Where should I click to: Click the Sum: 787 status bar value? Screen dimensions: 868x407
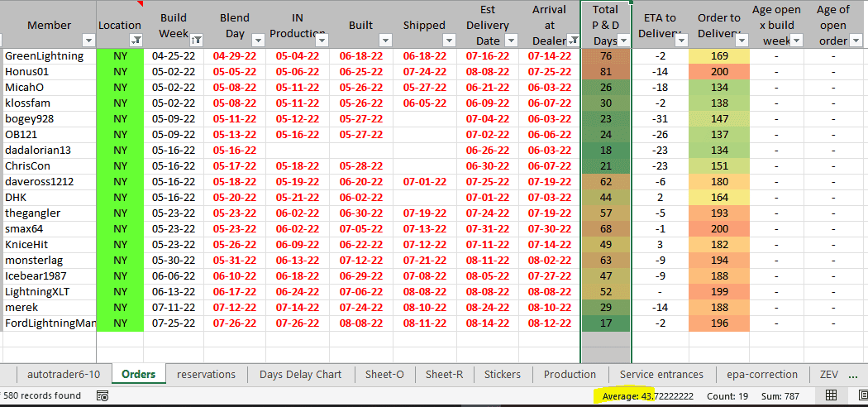pyautogui.click(x=782, y=396)
